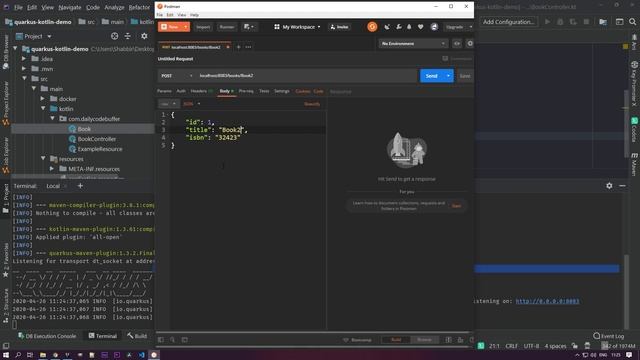Switch to the Headers tab in Postman

201,91
